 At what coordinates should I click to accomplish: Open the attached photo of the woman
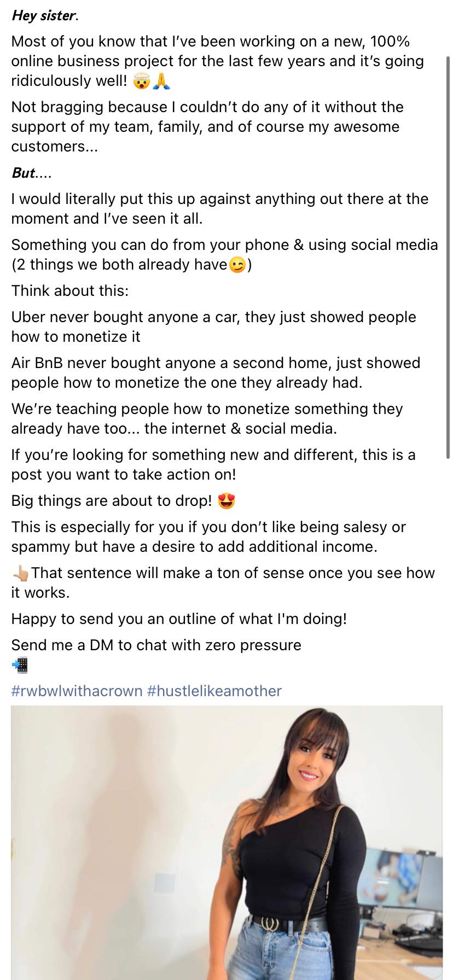click(x=226, y=842)
